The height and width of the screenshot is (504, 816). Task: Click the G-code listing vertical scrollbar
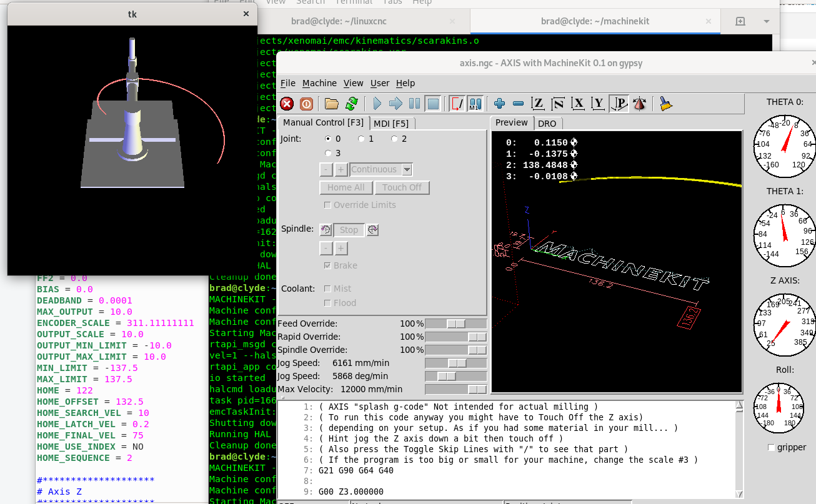point(740,450)
